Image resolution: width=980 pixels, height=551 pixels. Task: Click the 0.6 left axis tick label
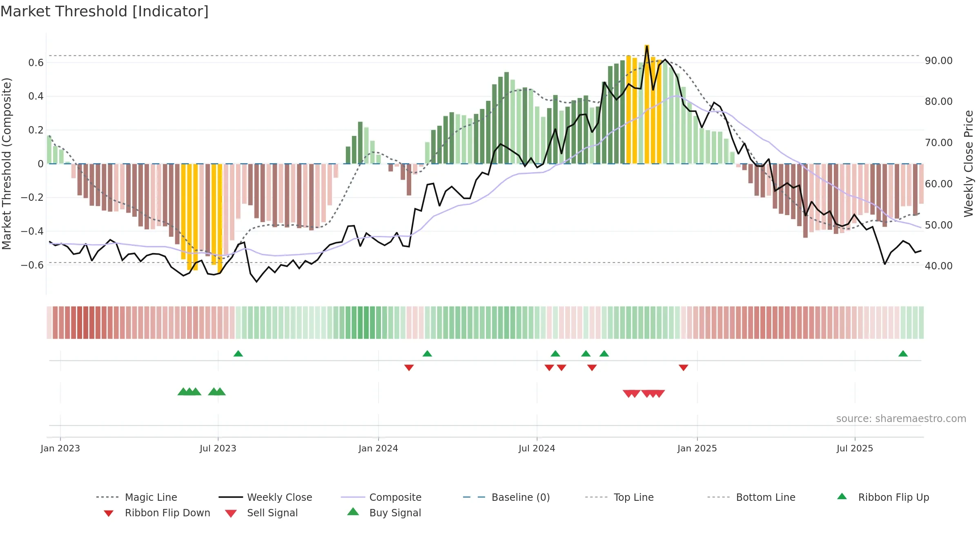click(x=36, y=62)
